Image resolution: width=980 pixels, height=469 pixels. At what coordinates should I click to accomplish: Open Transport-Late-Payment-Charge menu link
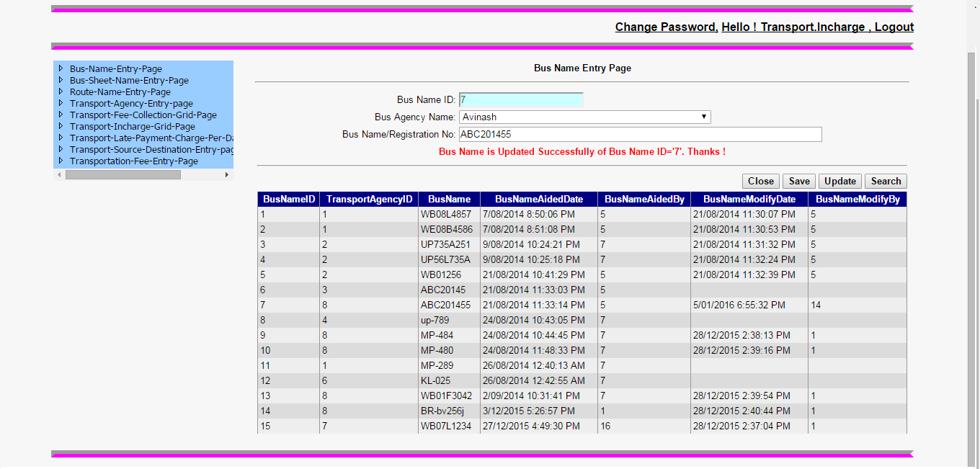point(151,138)
